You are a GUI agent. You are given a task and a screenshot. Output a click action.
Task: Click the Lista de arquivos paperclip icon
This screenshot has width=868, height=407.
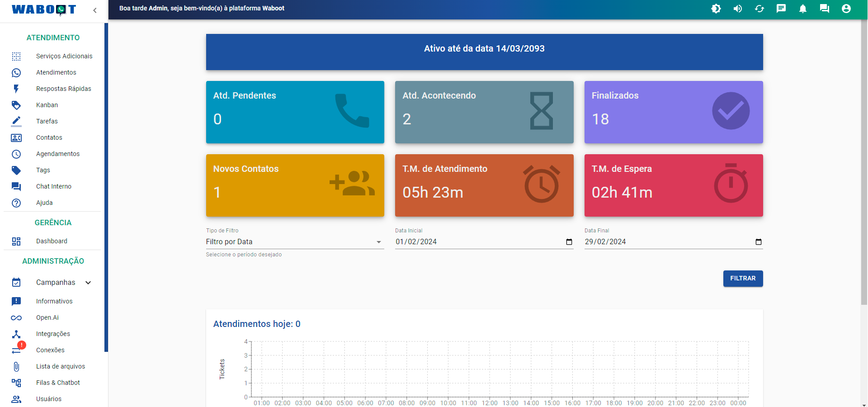[16, 366]
